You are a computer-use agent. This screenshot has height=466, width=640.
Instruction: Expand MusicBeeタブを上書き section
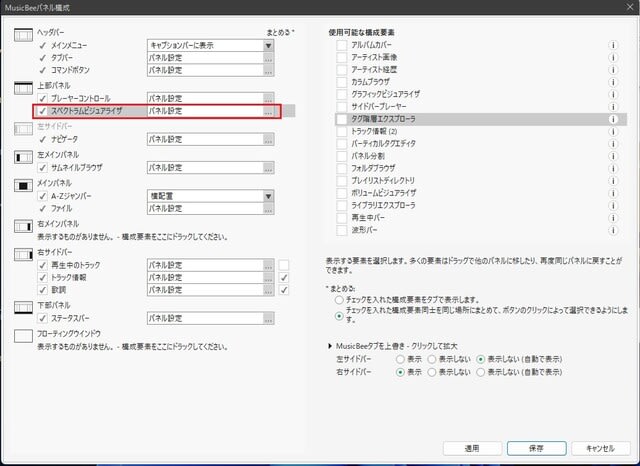click(x=330, y=346)
